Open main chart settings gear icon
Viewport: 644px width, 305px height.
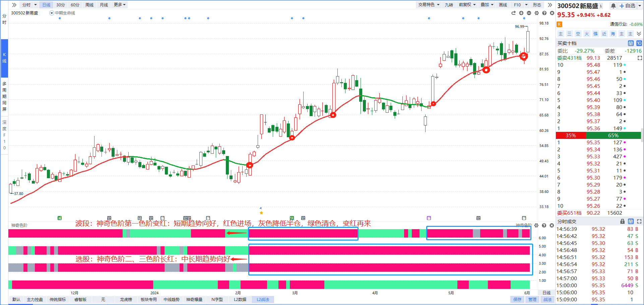(536, 13)
